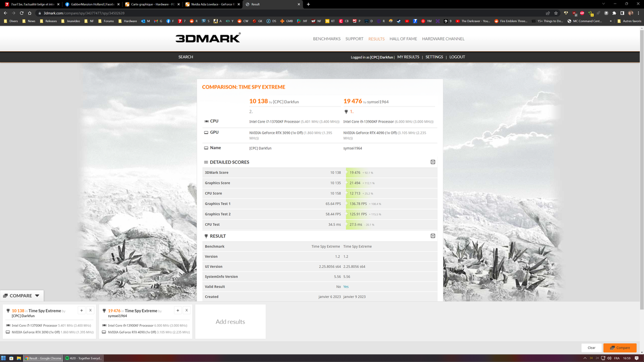Open the Benchmarks menu
The height and width of the screenshot is (362, 644).
(x=327, y=39)
